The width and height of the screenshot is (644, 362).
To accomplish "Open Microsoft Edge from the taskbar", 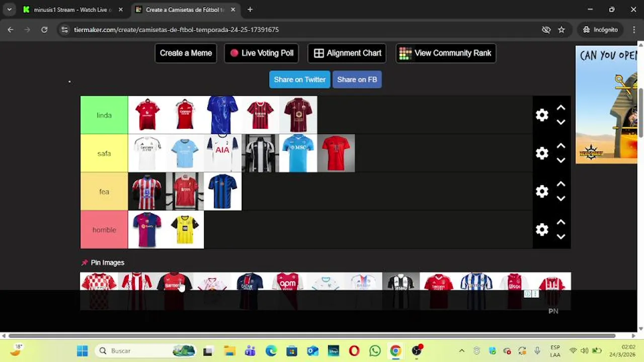I will tap(271, 351).
